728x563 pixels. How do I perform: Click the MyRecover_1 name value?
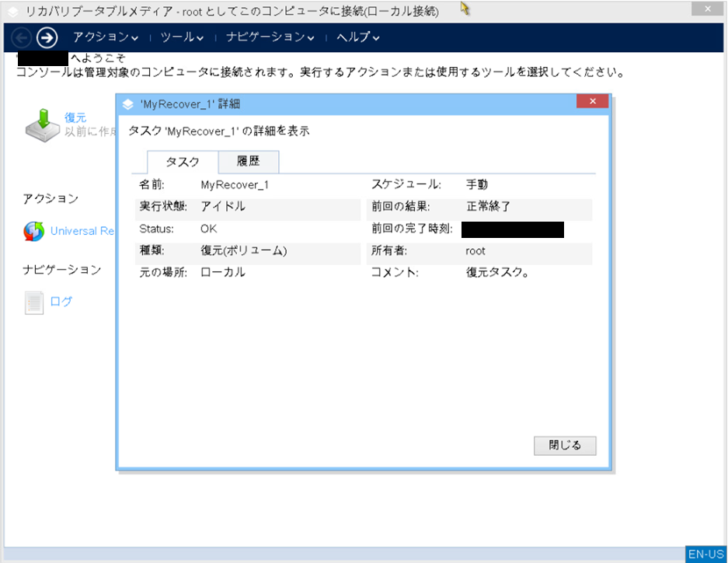(234, 185)
